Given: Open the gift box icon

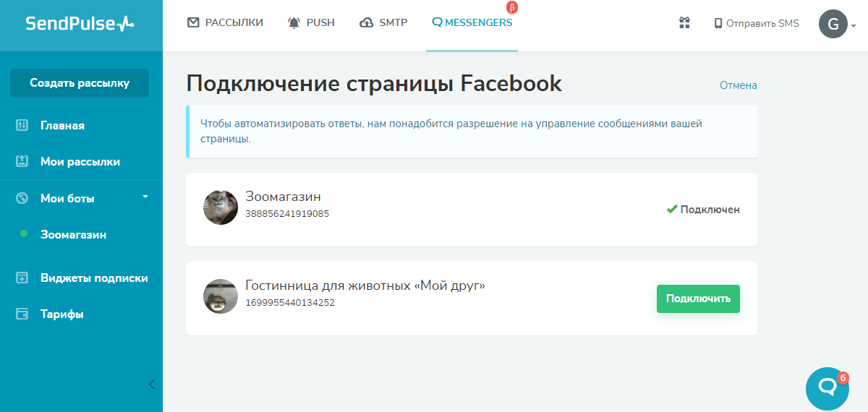Looking at the screenshot, I should [x=684, y=22].
